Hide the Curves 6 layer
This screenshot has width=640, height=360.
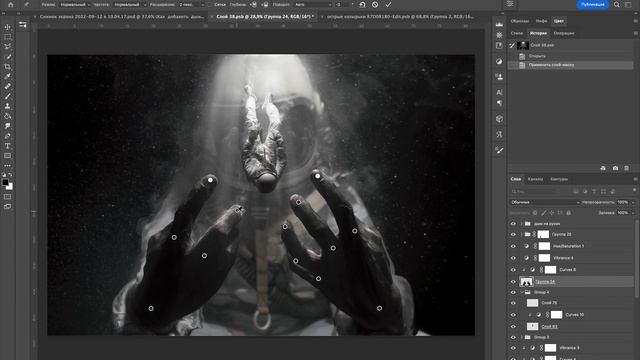coord(513,270)
